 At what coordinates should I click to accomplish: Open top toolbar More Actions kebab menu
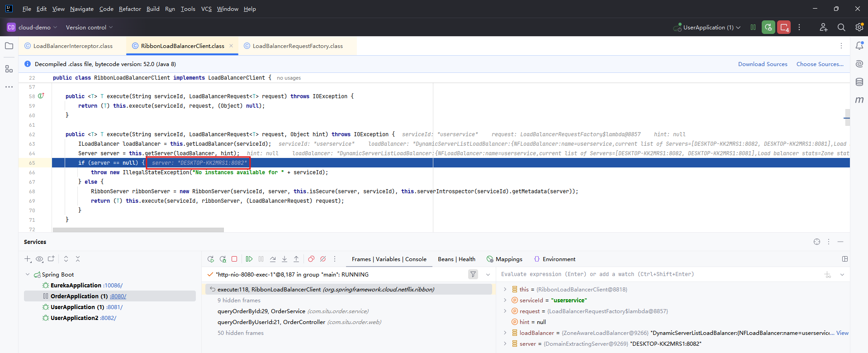point(799,27)
